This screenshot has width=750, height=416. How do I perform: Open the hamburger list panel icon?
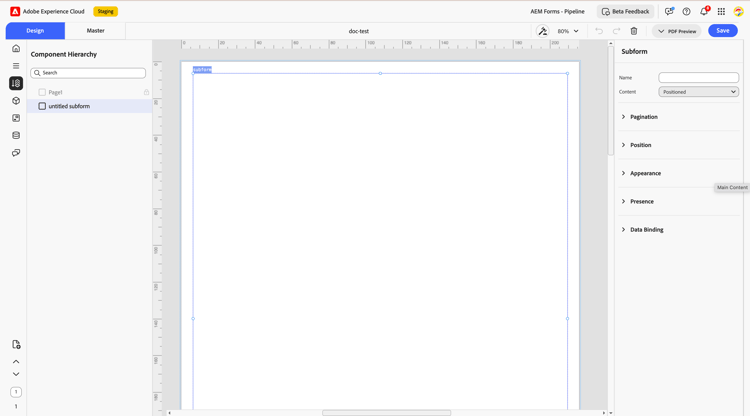coord(16,66)
